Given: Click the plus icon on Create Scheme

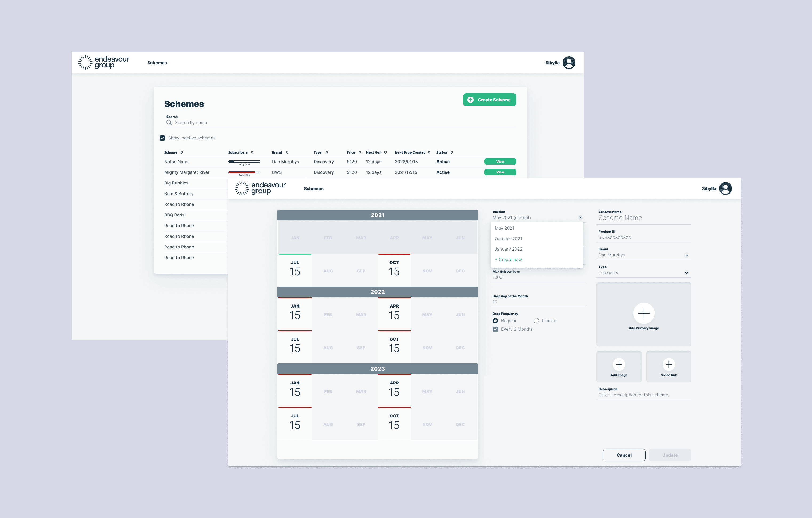Looking at the screenshot, I should coord(471,100).
